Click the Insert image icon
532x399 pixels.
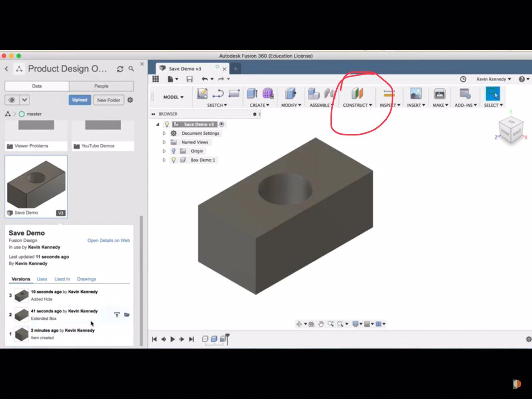coord(416,94)
